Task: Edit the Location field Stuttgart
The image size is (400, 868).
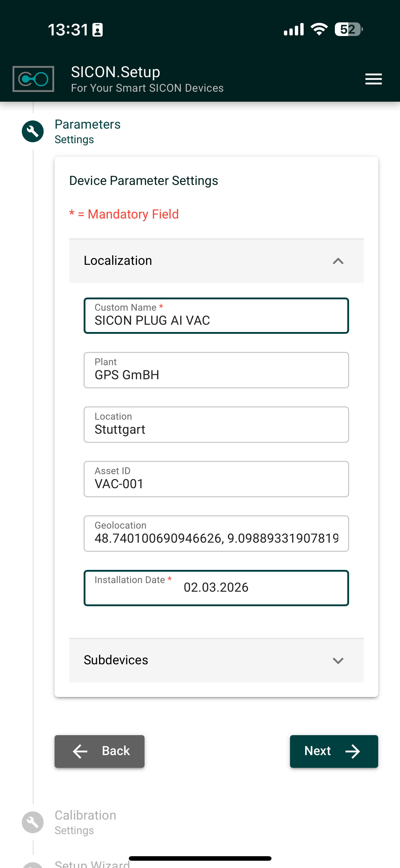Action: 216,425
